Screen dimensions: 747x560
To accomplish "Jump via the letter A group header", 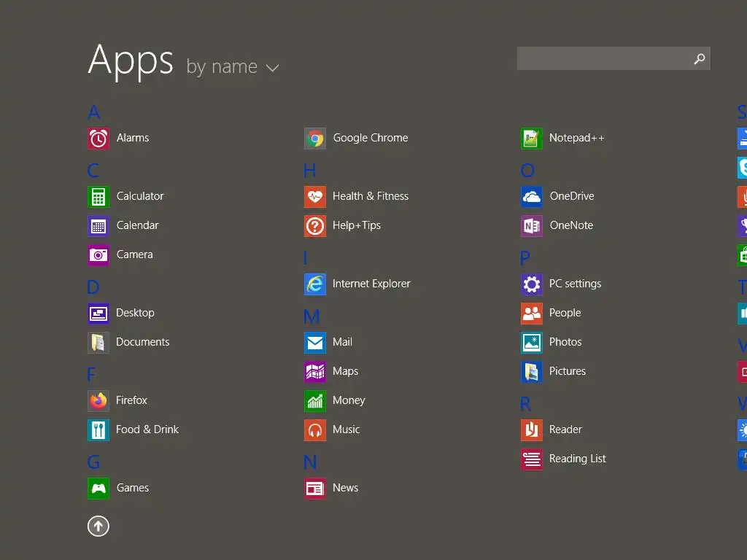I will (x=94, y=112).
